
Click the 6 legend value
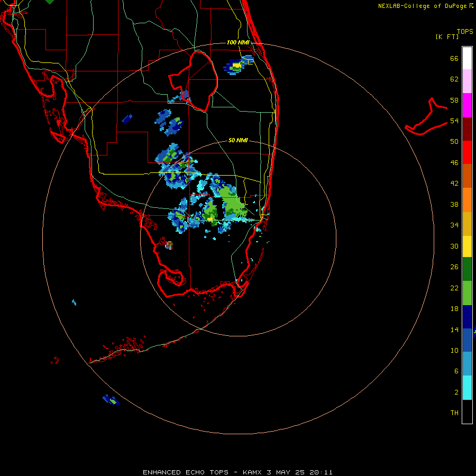[456, 371]
